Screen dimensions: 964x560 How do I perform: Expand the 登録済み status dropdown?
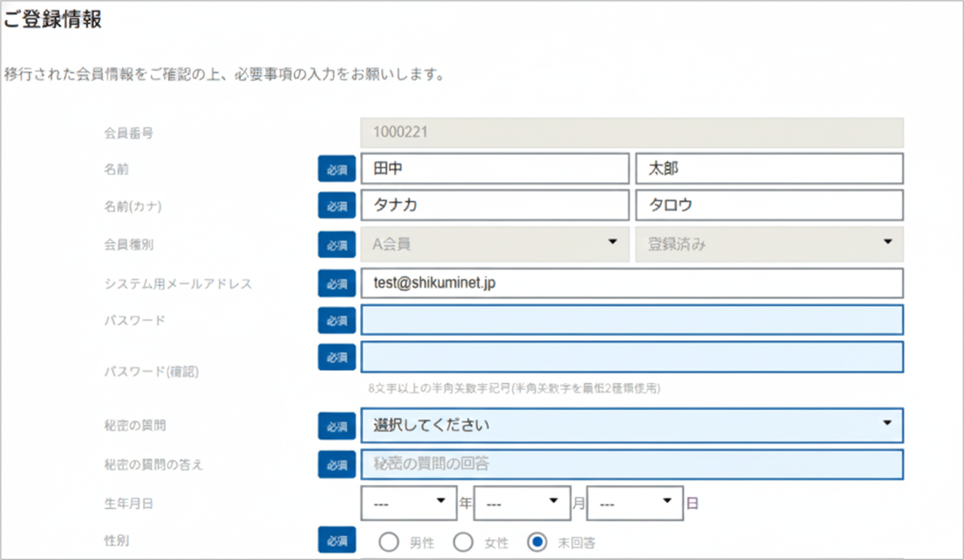pyautogui.click(x=769, y=244)
